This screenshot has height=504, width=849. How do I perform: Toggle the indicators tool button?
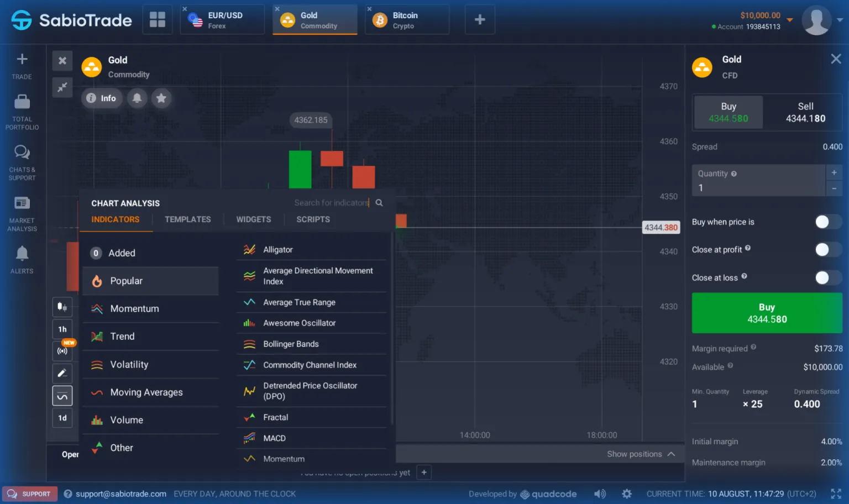(x=62, y=396)
